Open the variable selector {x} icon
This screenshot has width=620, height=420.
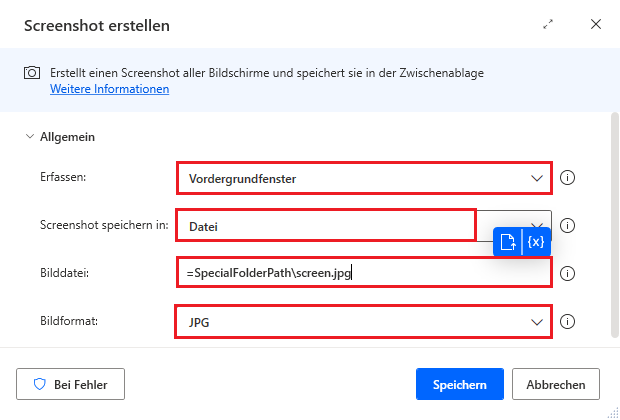pos(536,242)
